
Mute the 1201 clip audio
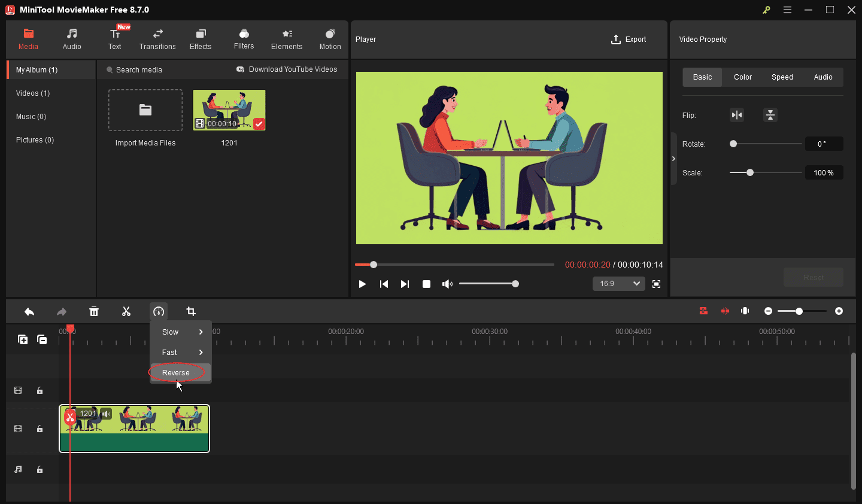(x=106, y=414)
